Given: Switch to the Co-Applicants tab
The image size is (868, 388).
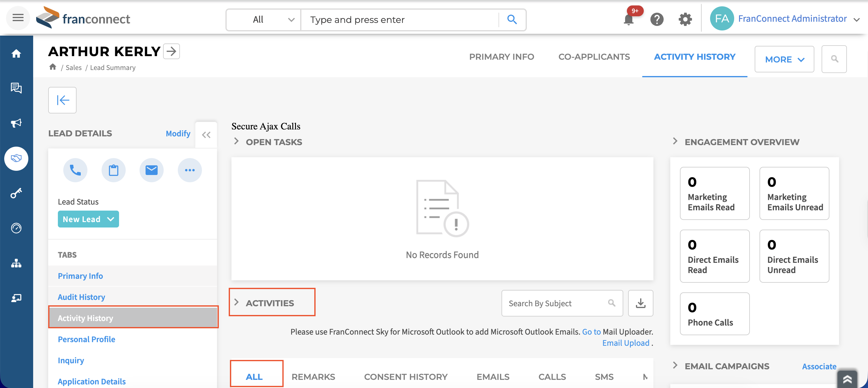Looking at the screenshot, I should (x=594, y=57).
